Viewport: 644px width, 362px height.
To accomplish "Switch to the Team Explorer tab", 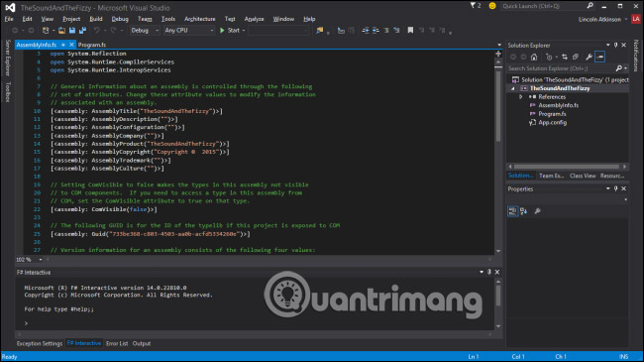I will coord(551,176).
